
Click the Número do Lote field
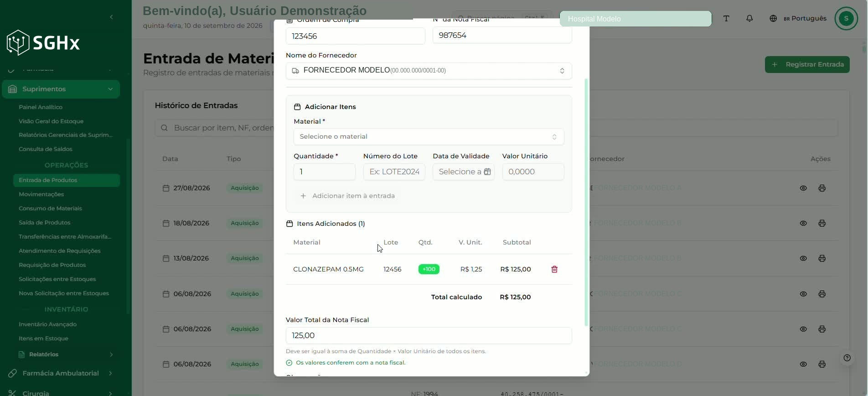tap(394, 172)
